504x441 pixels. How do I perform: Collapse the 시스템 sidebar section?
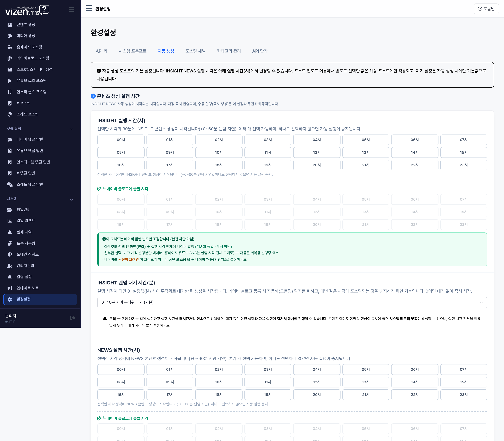[x=71, y=199]
